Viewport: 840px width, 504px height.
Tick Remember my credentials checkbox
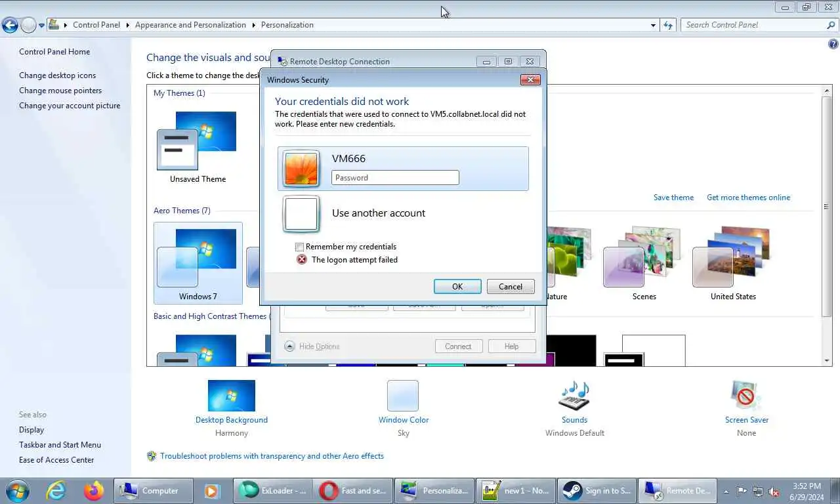point(300,247)
